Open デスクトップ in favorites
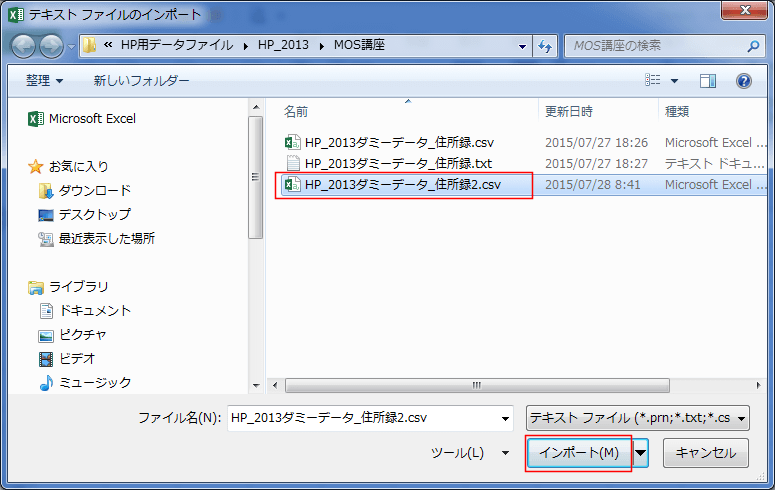The image size is (775, 490). coord(95,214)
